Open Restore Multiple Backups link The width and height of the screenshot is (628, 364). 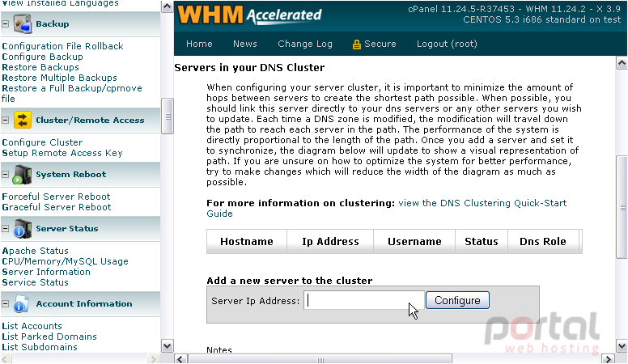point(60,78)
